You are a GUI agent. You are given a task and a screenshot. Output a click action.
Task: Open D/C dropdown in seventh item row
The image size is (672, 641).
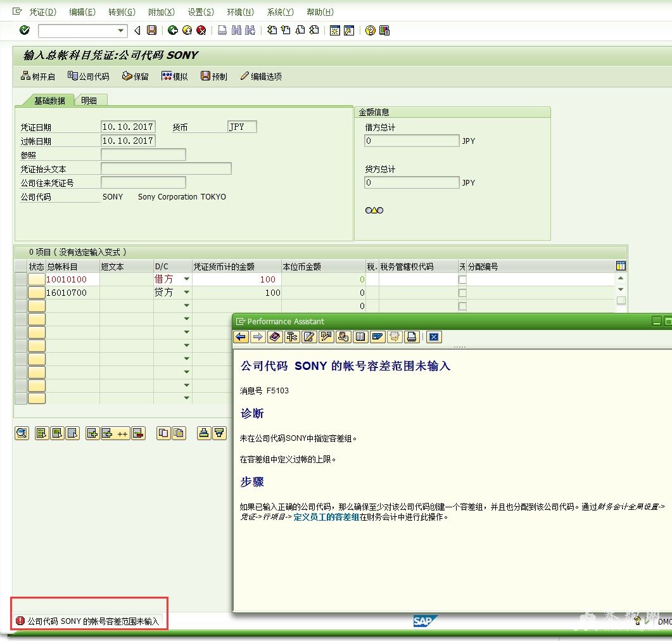(186, 359)
